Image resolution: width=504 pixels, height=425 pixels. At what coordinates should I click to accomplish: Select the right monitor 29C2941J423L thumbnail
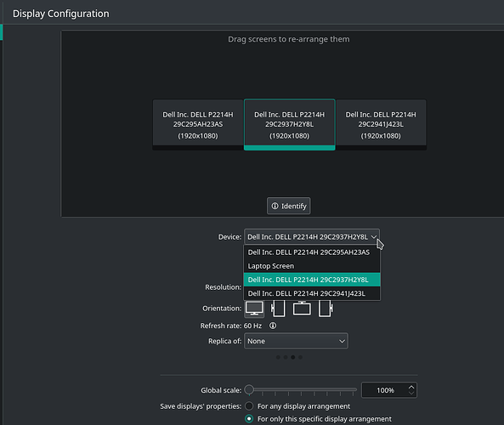[x=381, y=125]
